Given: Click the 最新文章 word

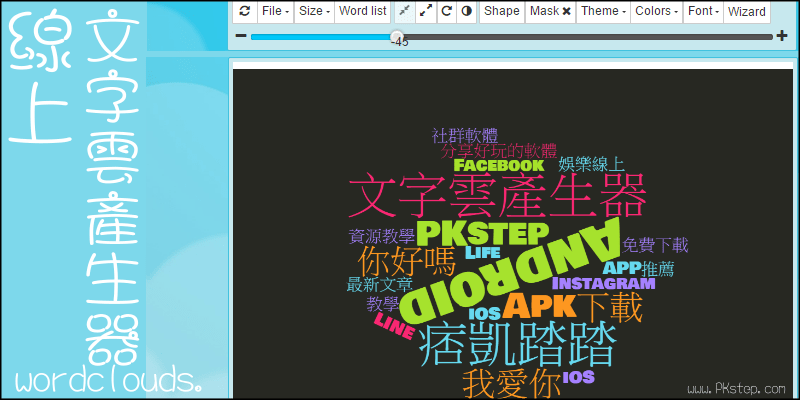Looking at the screenshot, I should pos(380,284).
